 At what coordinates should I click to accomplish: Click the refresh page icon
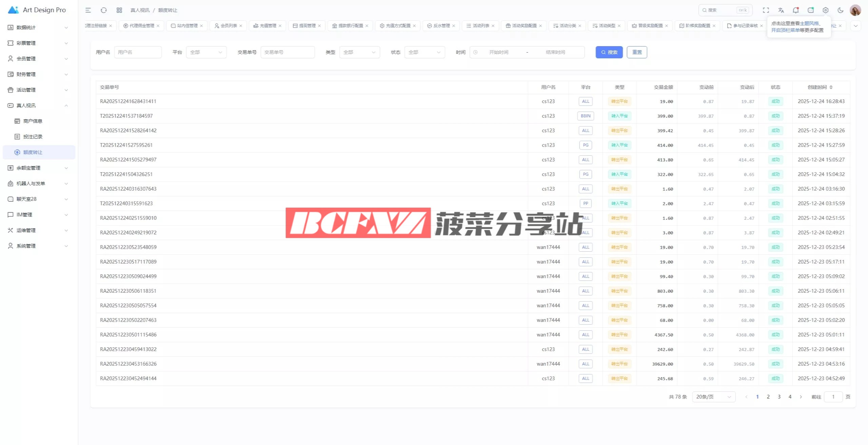(x=104, y=10)
